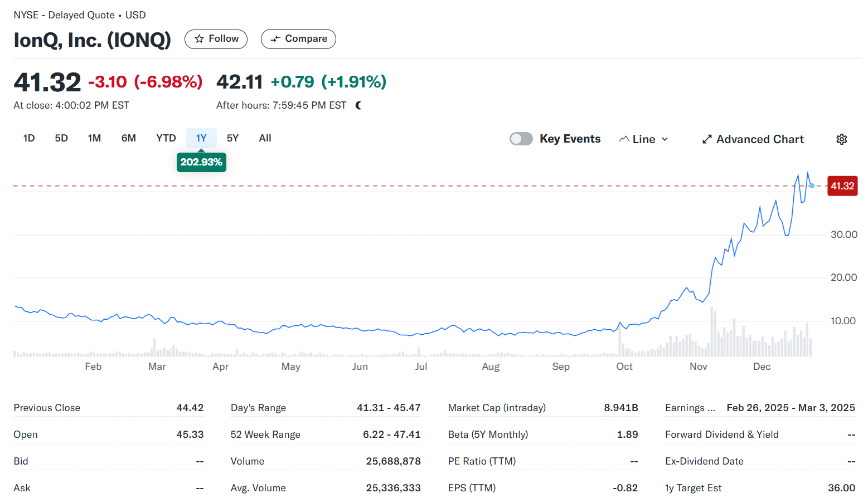This screenshot has height=503, width=868.
Task: Click the Market Cap value 8.941B
Action: tap(621, 408)
